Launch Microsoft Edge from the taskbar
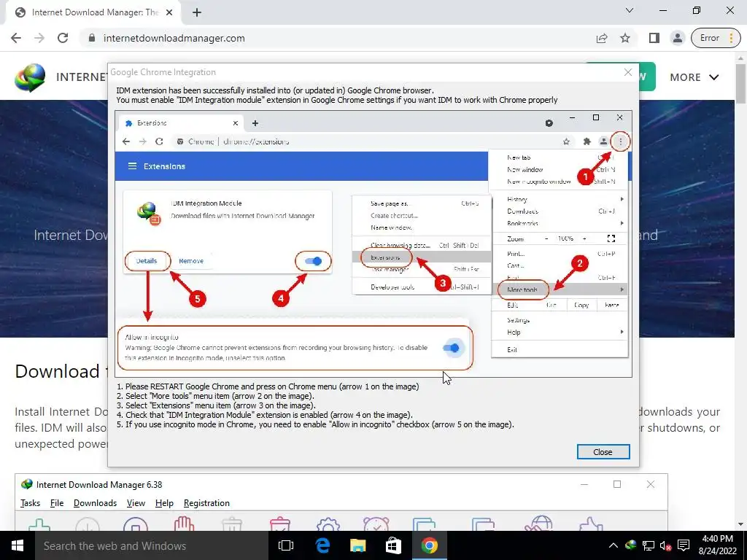This screenshot has width=747, height=560. (322, 545)
